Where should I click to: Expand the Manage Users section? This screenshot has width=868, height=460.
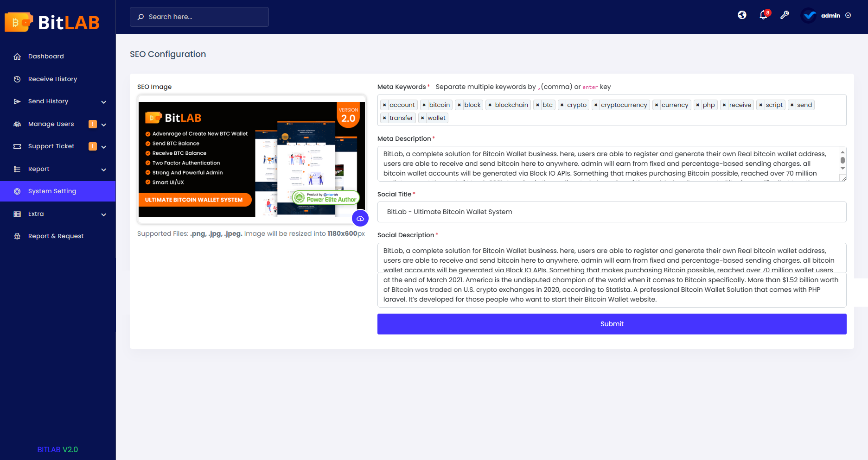51,124
